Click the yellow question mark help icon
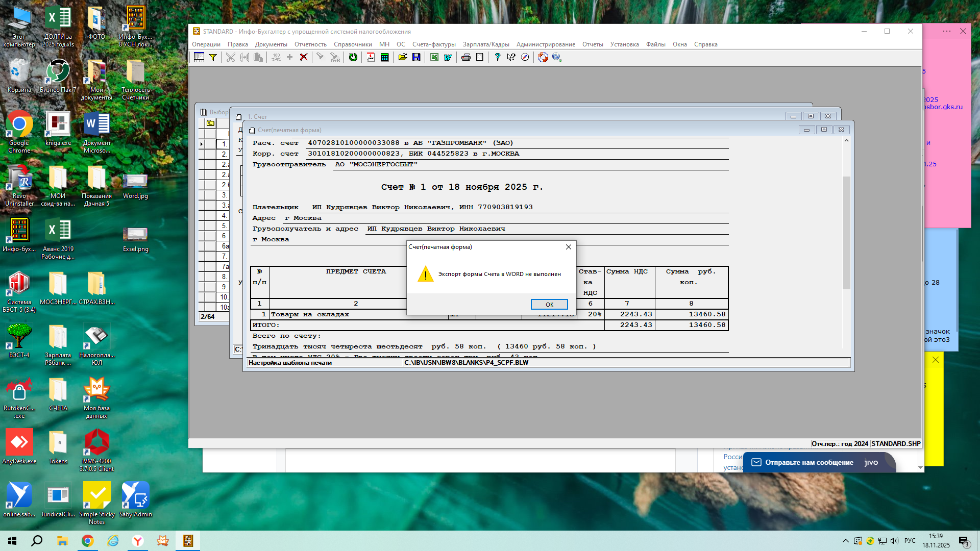Viewport: 980px width, 551px height. (497, 57)
